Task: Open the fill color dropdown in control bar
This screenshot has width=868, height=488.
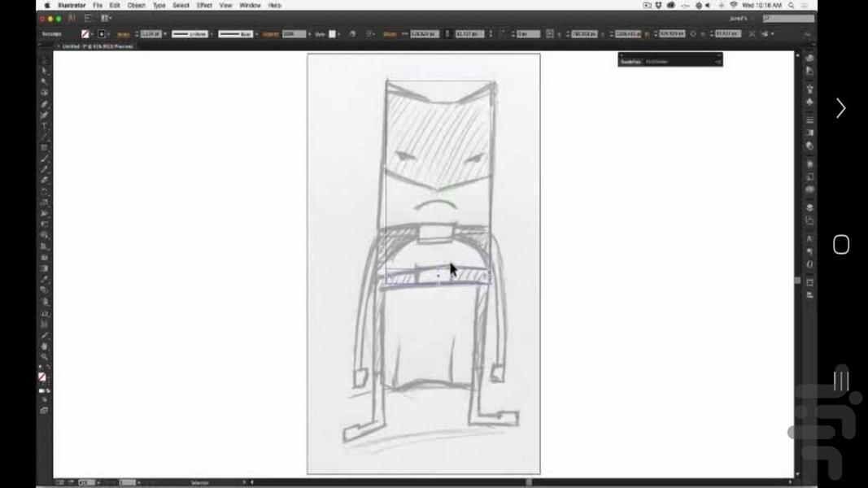Action: [92, 33]
